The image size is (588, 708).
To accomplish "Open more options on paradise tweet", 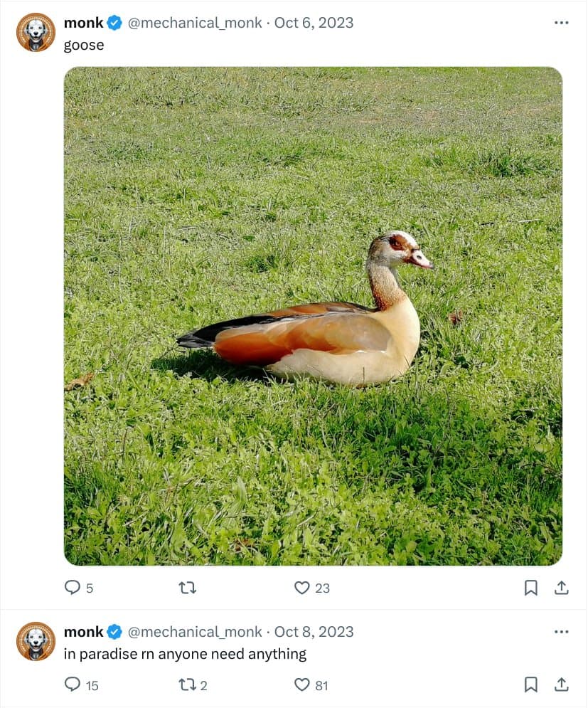I will click(561, 632).
